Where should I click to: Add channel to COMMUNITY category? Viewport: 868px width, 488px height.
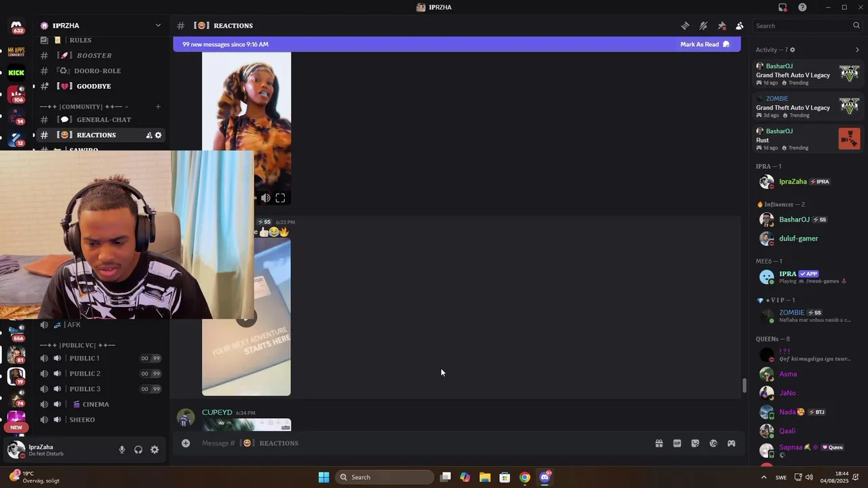point(158,106)
